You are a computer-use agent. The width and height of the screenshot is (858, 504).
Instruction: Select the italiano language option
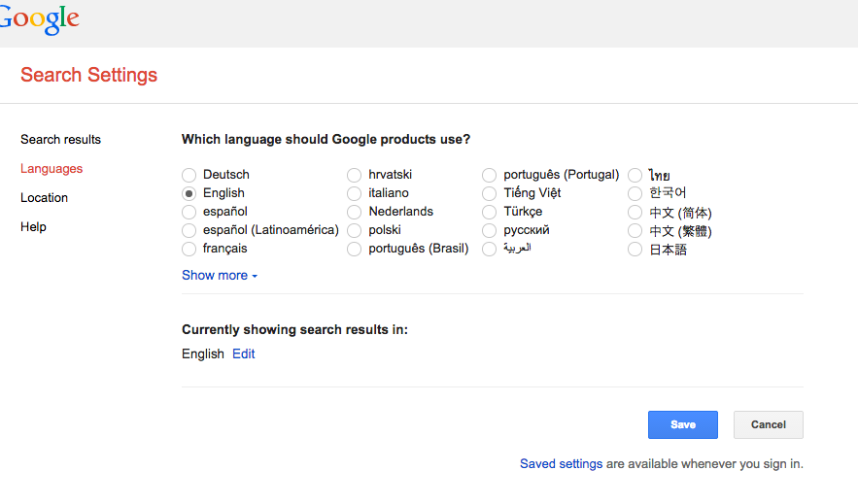[355, 193]
